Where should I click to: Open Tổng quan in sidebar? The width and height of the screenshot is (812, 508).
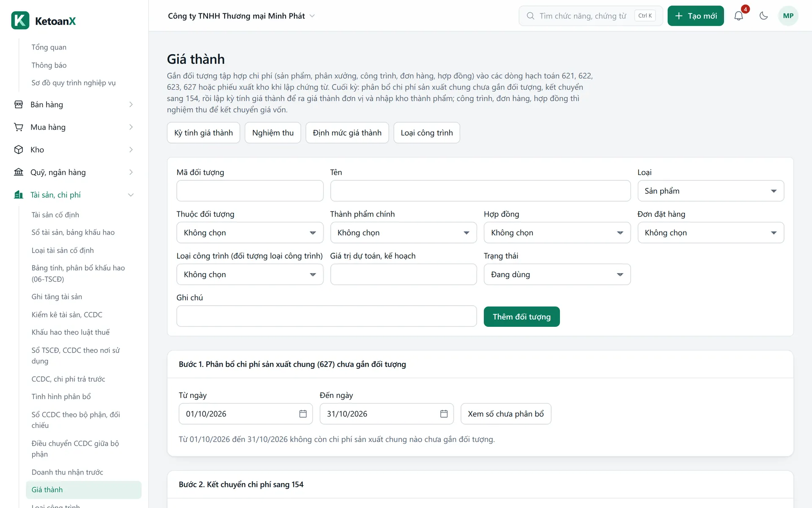[x=49, y=47]
